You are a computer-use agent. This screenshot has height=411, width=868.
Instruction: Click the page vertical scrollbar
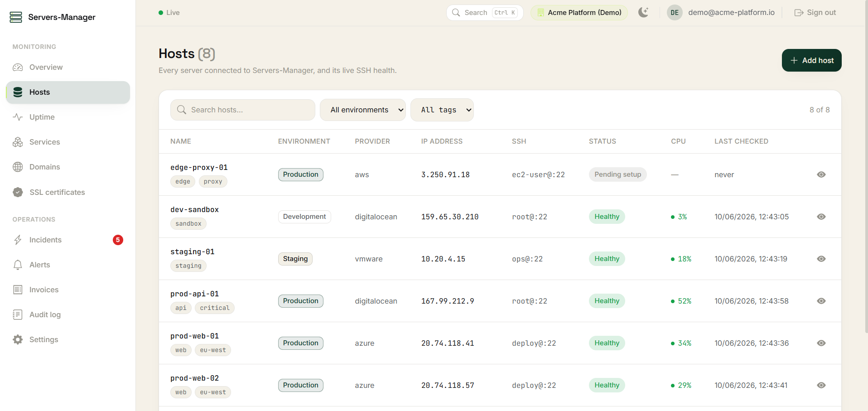point(866,168)
